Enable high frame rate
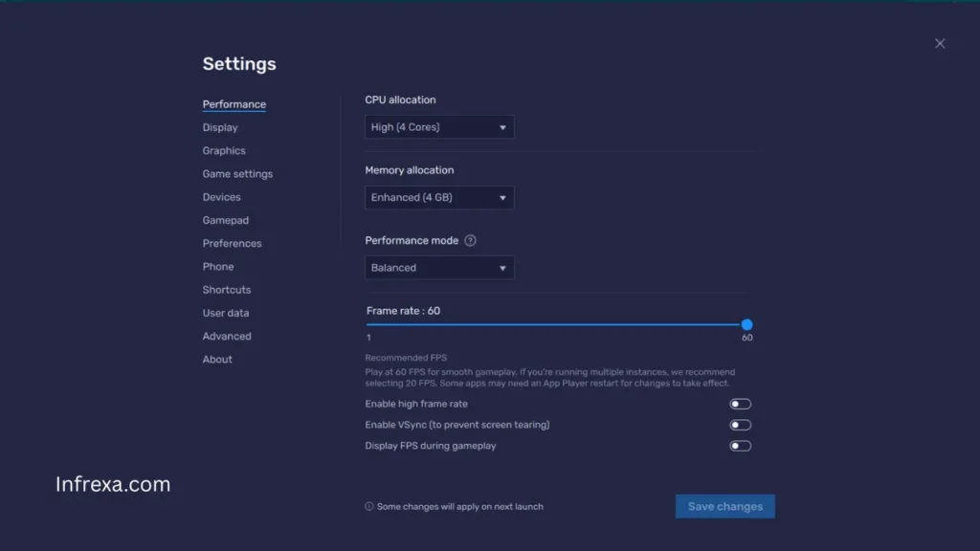Image resolution: width=980 pixels, height=551 pixels. click(x=740, y=404)
